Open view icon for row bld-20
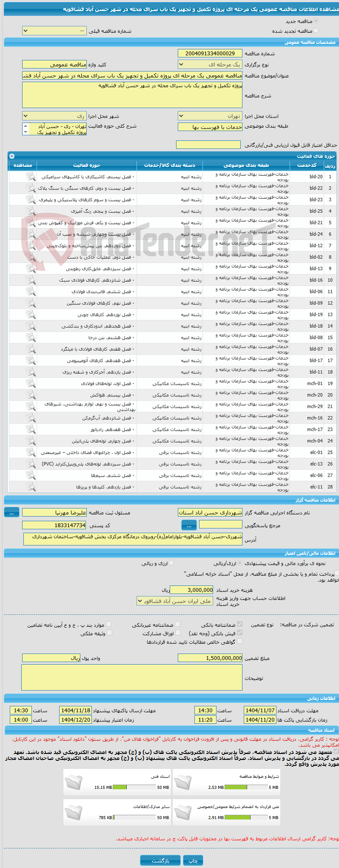The image size is (339, 868). tap(31, 177)
